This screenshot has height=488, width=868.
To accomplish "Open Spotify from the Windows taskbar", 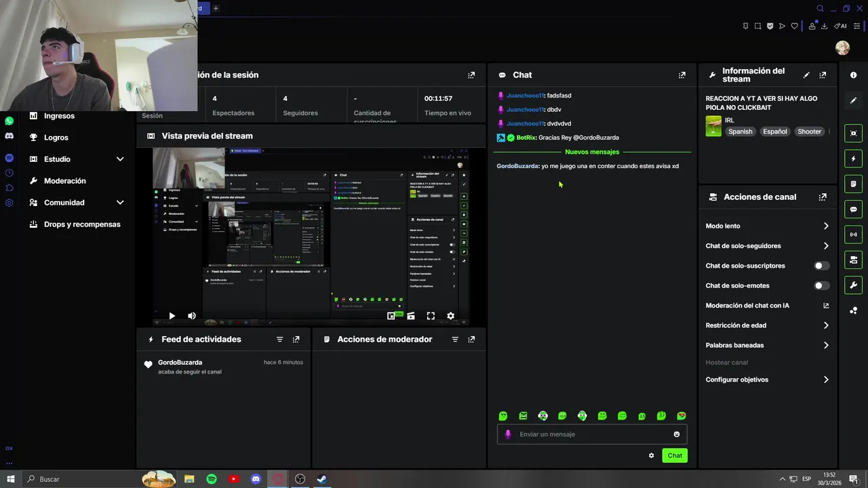I will point(212,479).
